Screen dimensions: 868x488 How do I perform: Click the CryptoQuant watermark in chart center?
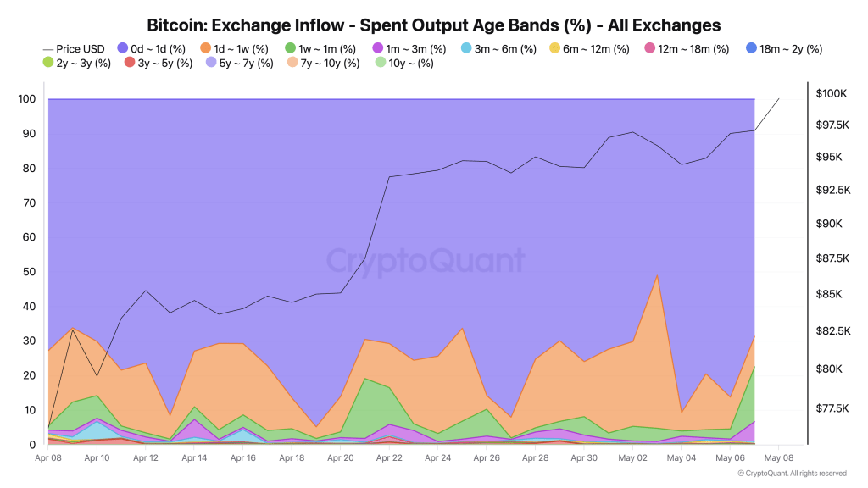click(426, 260)
